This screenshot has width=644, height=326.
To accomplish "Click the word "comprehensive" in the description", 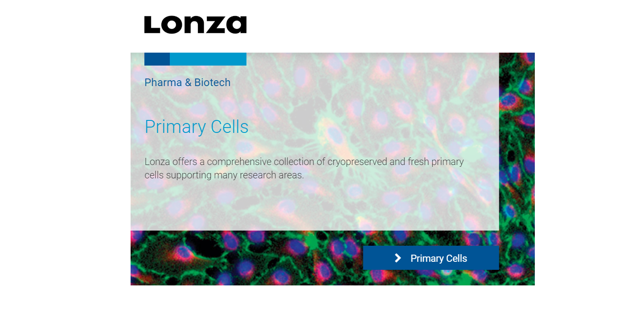I will pyautogui.click(x=239, y=161).
